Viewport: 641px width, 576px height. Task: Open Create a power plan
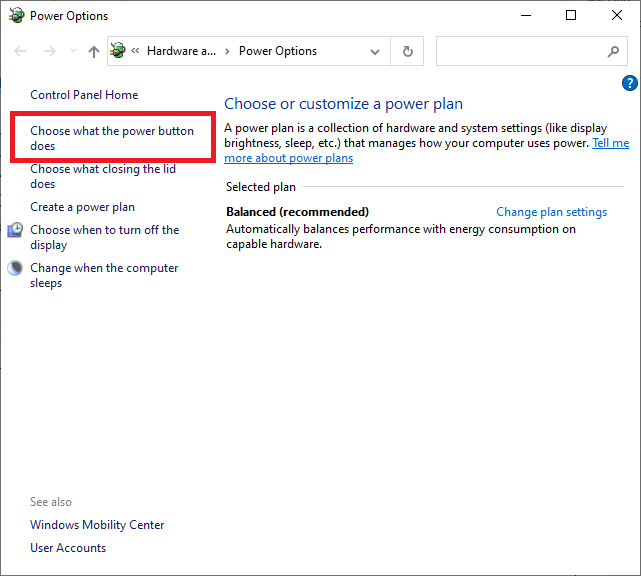pos(82,207)
